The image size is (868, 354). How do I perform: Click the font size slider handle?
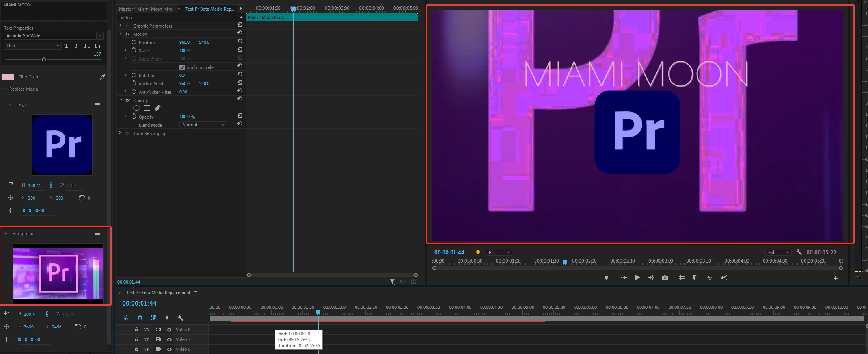[44, 59]
